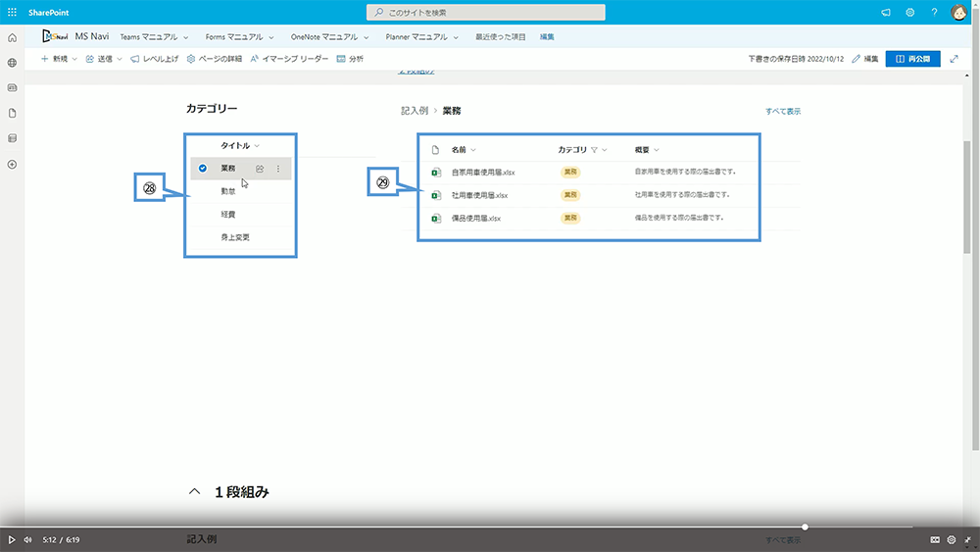
Task: Open ページの詳細 in command bar
Action: 215,59
